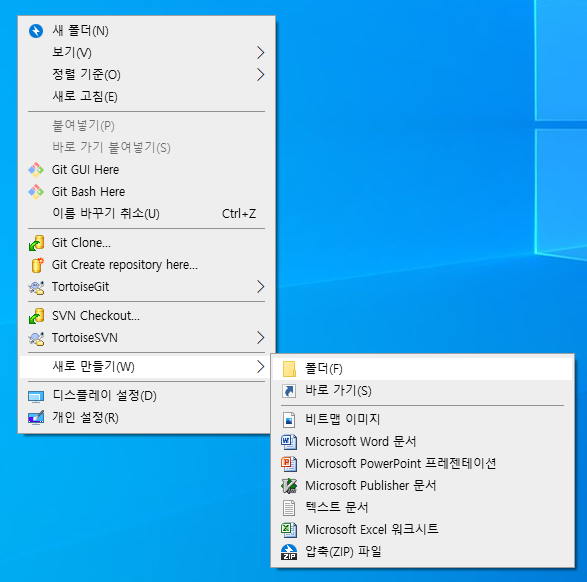Screen dimensions: 587x582
Task: Create new 압축(ZIP) 파일
Action: coord(423,552)
